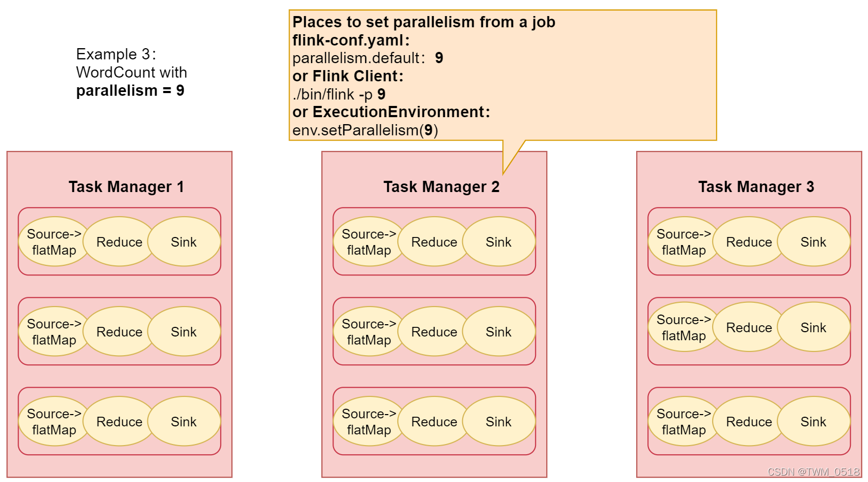
Task: Select Source->flatMap in Task Manager 1 top slot
Action: (x=54, y=242)
